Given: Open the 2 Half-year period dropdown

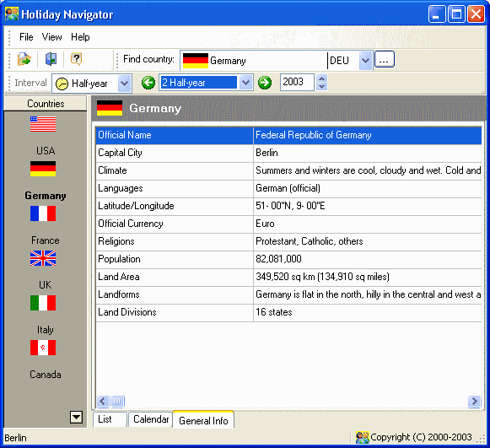Looking at the screenshot, I should point(246,83).
